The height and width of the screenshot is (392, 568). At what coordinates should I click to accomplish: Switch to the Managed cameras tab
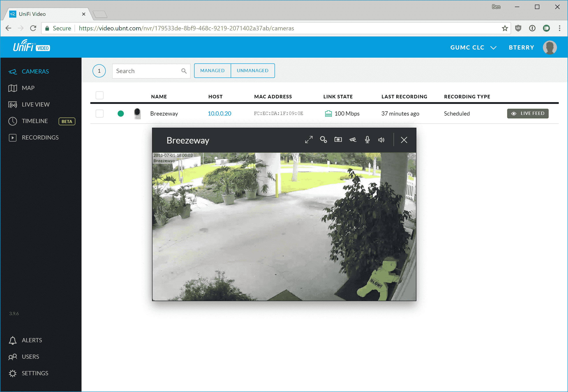click(x=212, y=71)
